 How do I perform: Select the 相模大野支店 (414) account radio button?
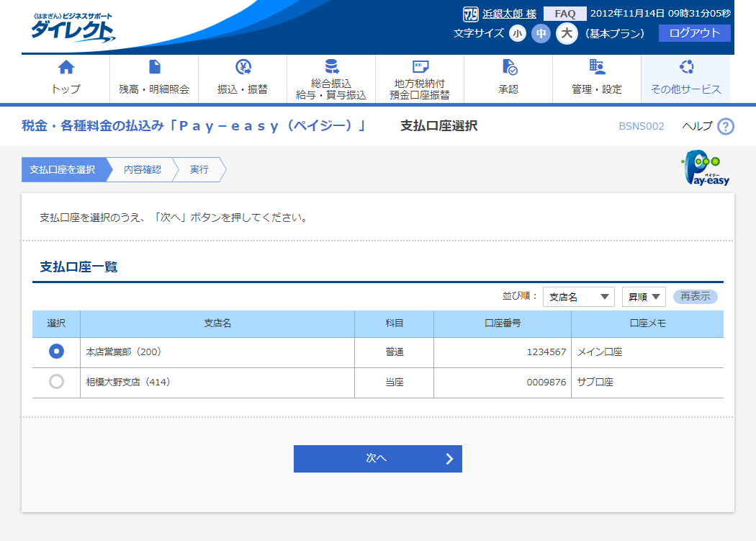click(x=56, y=382)
